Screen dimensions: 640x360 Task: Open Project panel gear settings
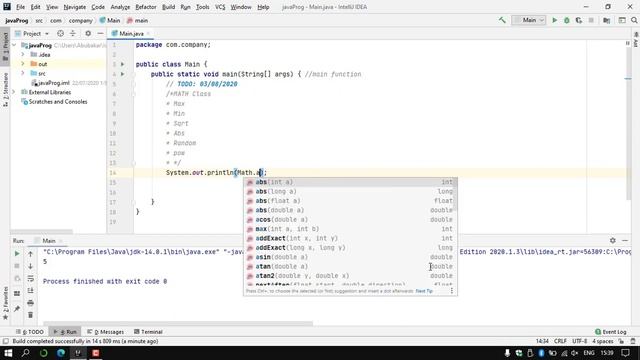(88, 33)
